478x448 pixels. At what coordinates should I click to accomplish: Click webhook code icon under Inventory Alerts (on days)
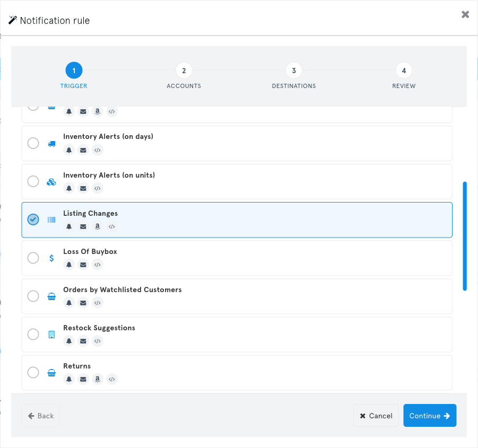[98, 150]
